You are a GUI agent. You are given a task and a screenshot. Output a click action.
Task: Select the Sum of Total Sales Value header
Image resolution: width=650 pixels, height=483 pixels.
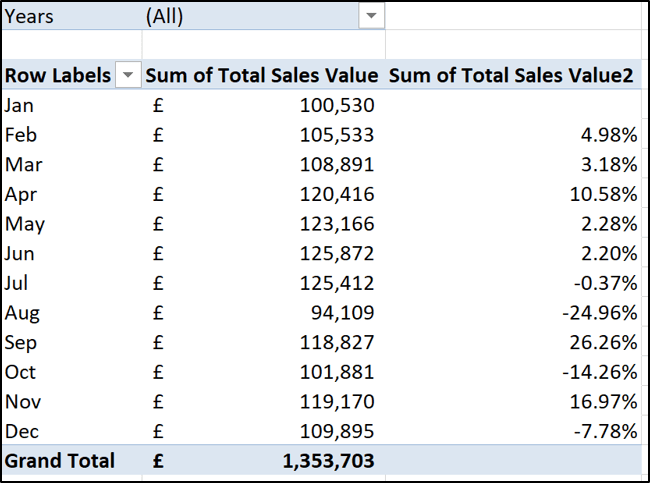pos(262,76)
